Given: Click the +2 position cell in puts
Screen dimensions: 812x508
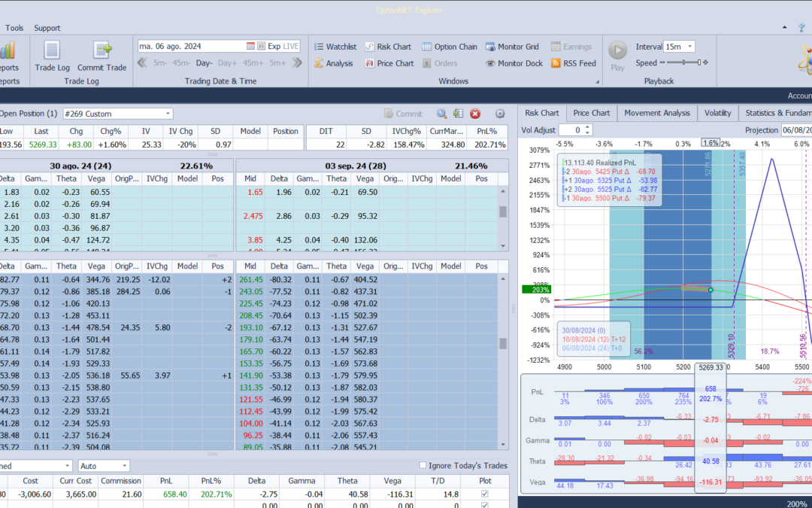Looking at the screenshot, I should pyautogui.click(x=218, y=279).
